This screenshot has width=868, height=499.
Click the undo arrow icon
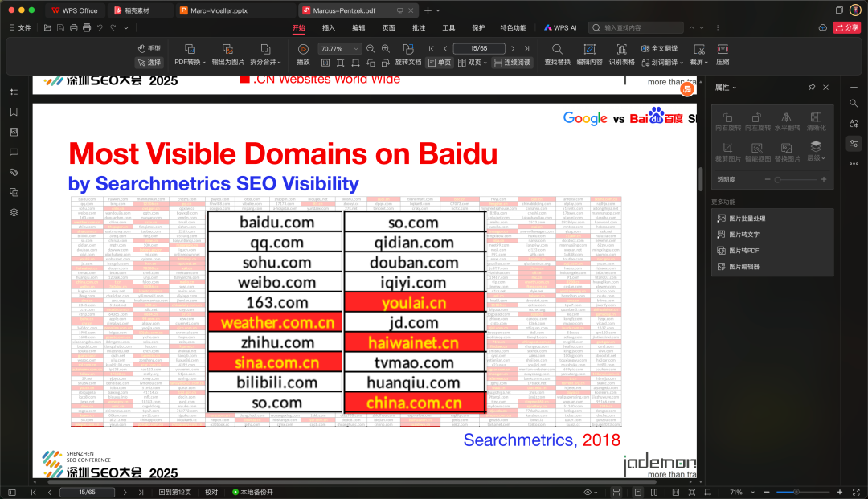[x=100, y=27]
